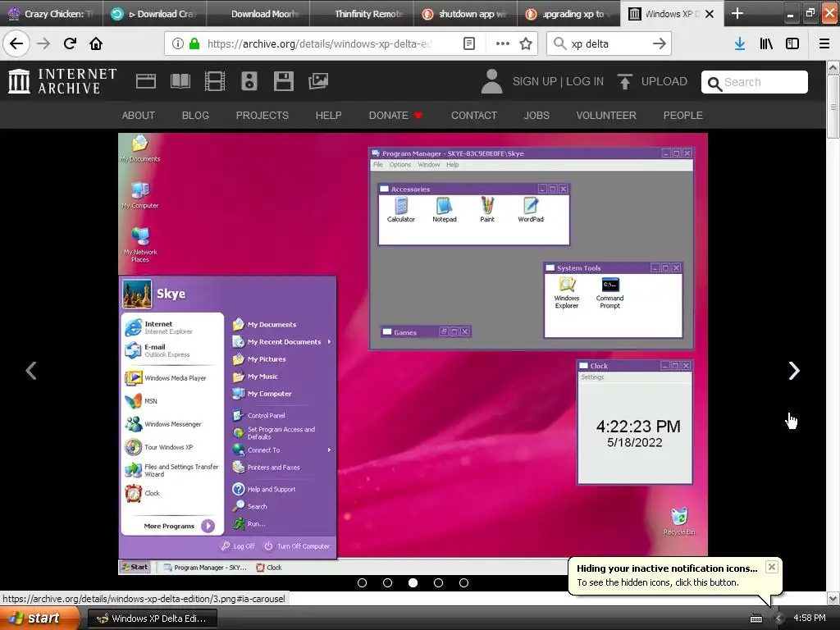The width and height of the screenshot is (840, 630).
Task: Open VOLUNTEER link
Action: tap(606, 115)
